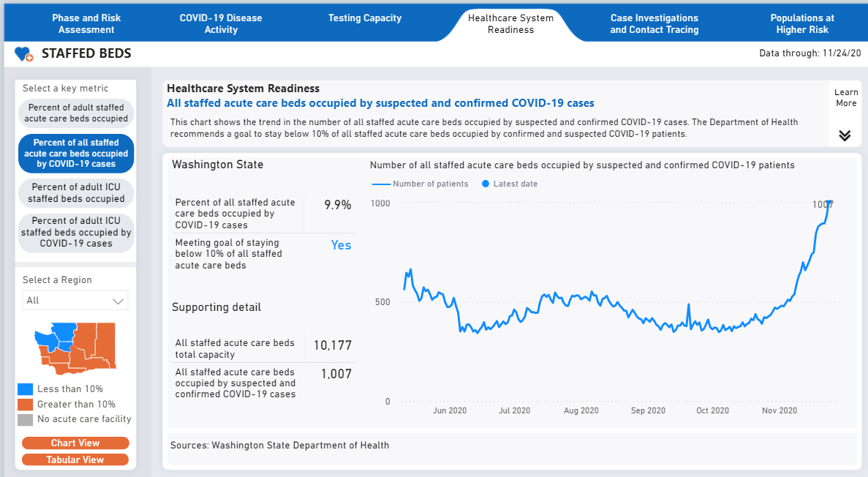The image size is (868, 477).
Task: Click the heart icon beside STAFFED BEDS
Action: tap(24, 54)
